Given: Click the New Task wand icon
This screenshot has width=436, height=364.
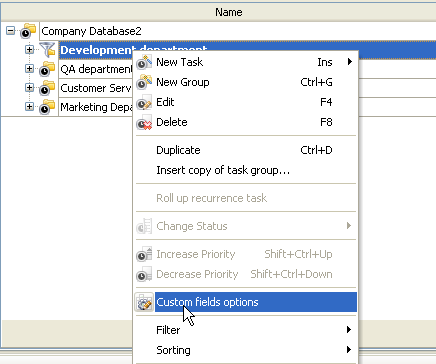Looking at the screenshot, I should pyautogui.click(x=144, y=62).
